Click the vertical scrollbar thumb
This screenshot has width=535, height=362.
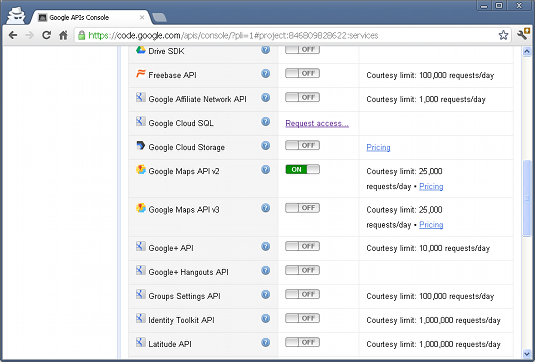(527, 198)
